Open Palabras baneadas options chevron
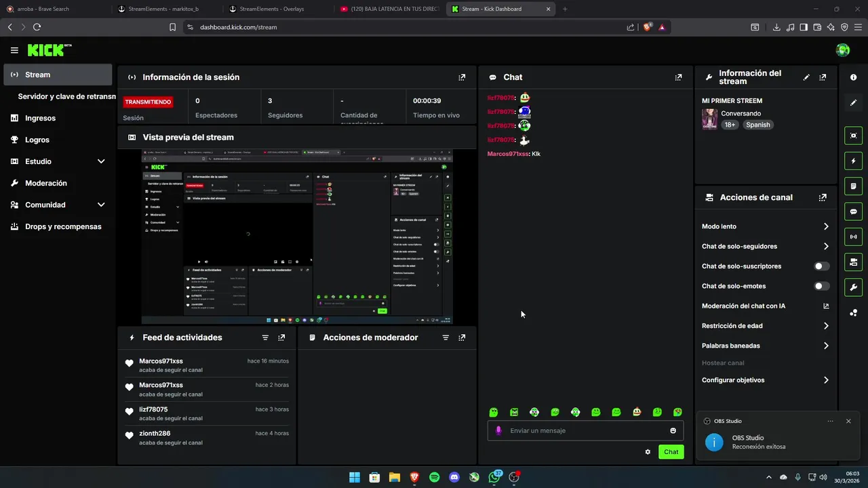The image size is (868, 488). 826,346
